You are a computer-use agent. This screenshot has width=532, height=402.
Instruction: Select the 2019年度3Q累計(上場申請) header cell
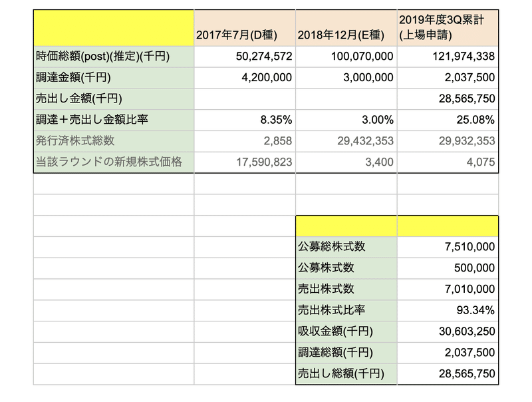point(448,28)
